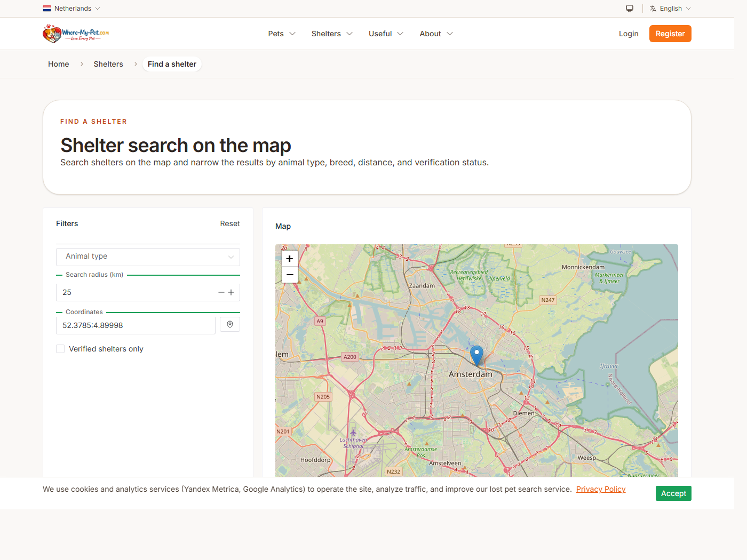Image resolution: width=747 pixels, height=560 pixels.
Task: Click the blue map location pin
Action: coord(476,355)
